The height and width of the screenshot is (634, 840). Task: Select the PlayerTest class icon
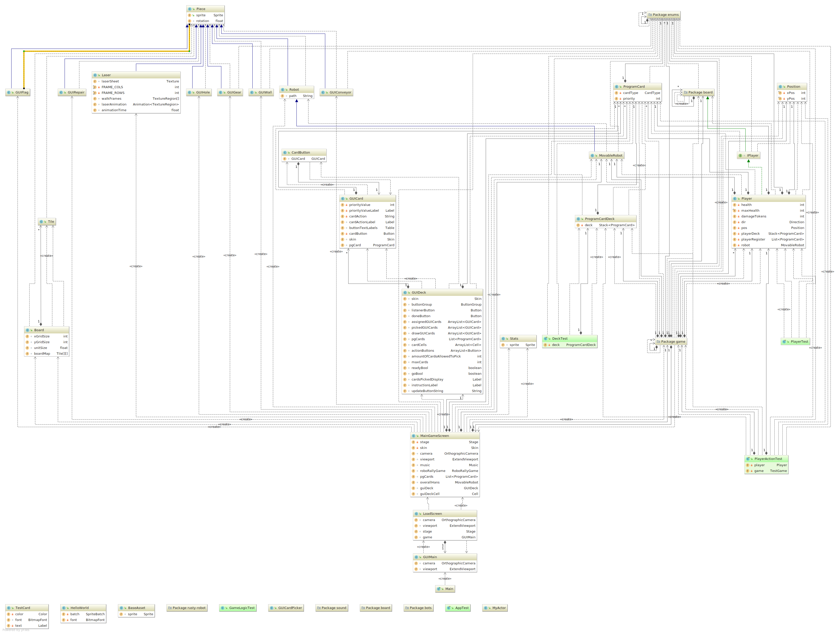(x=785, y=341)
